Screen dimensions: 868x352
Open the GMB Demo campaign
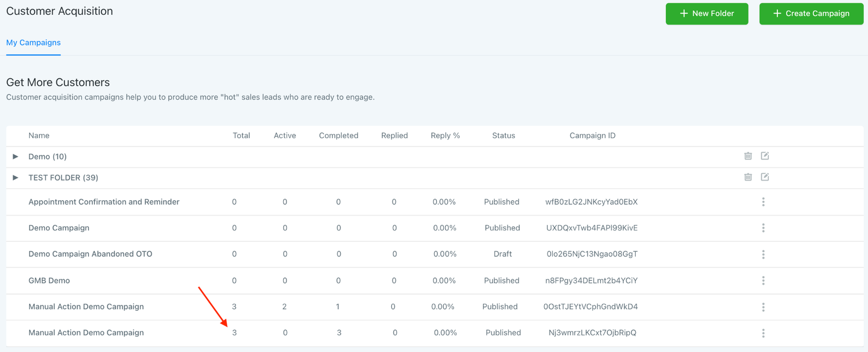coord(49,280)
